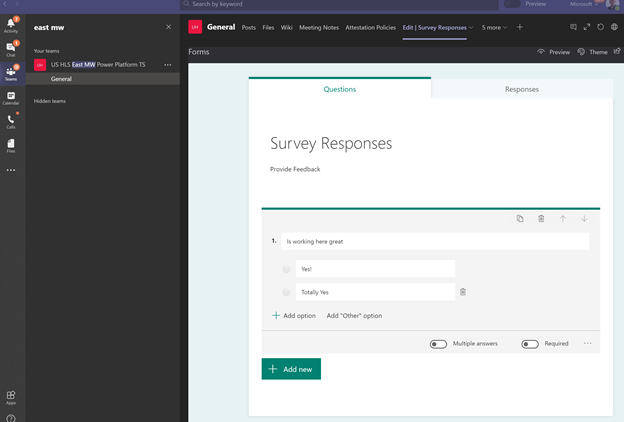Clear the east mw search with X
This screenshot has height=422, width=624.
point(169,27)
